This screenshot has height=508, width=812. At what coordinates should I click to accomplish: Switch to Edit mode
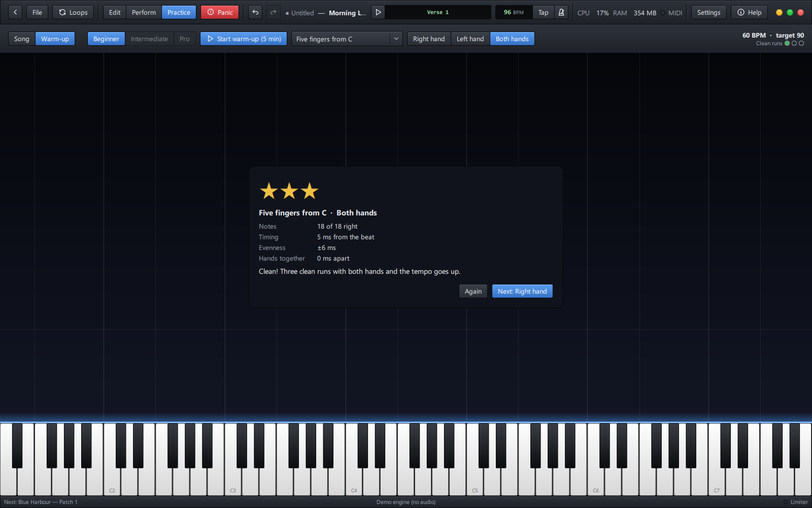(115, 12)
